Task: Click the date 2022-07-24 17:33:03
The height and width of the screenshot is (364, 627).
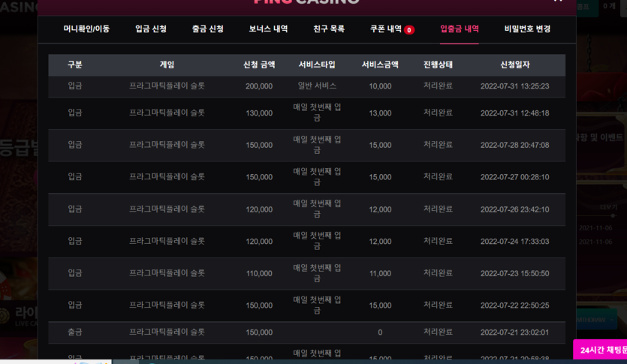Action: (x=514, y=242)
